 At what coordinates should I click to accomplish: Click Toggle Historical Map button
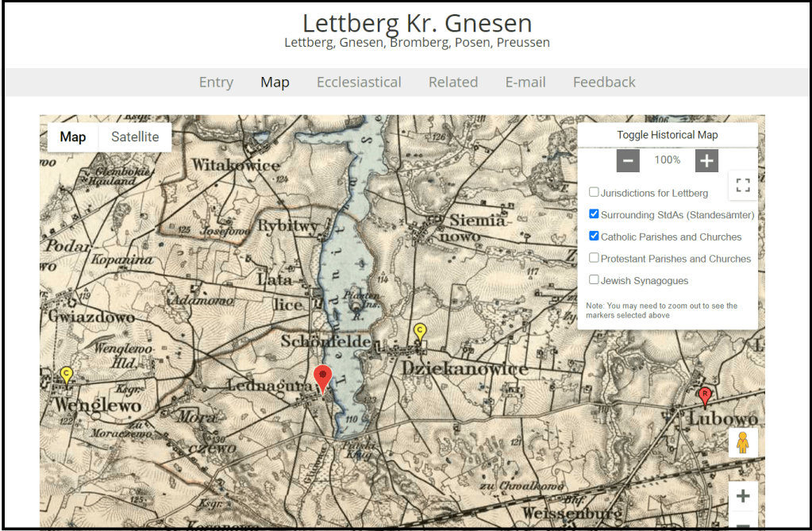point(667,135)
